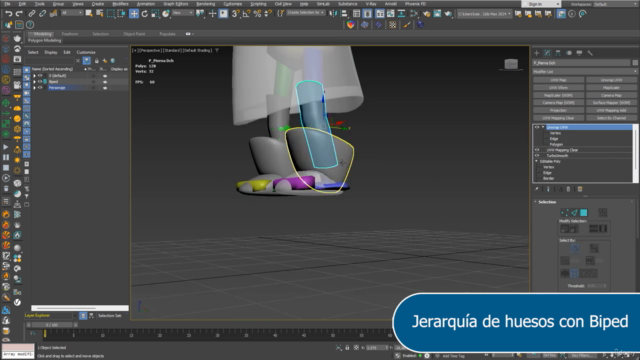This screenshot has height=360, width=640.
Task: Open the Modifier List dropdown
Action: (x=585, y=71)
